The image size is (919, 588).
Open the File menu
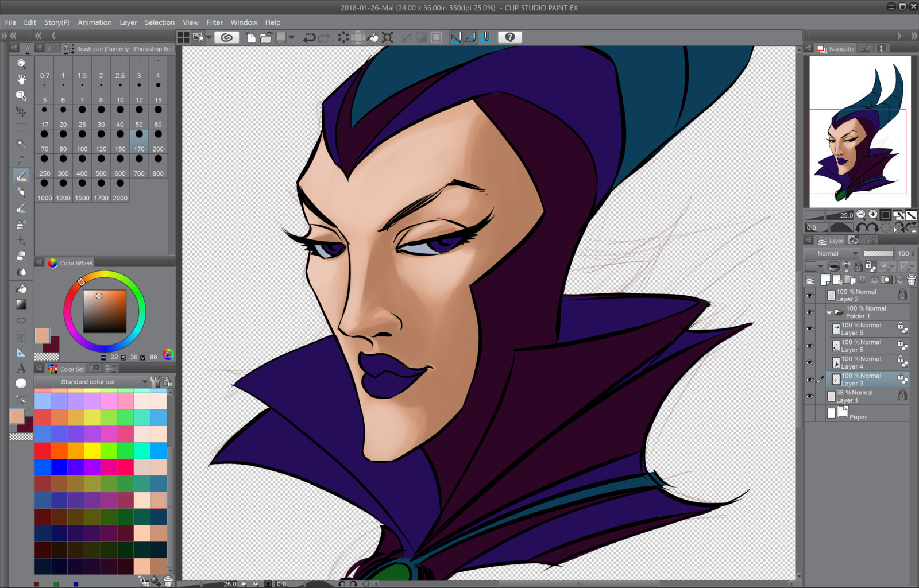tap(10, 22)
